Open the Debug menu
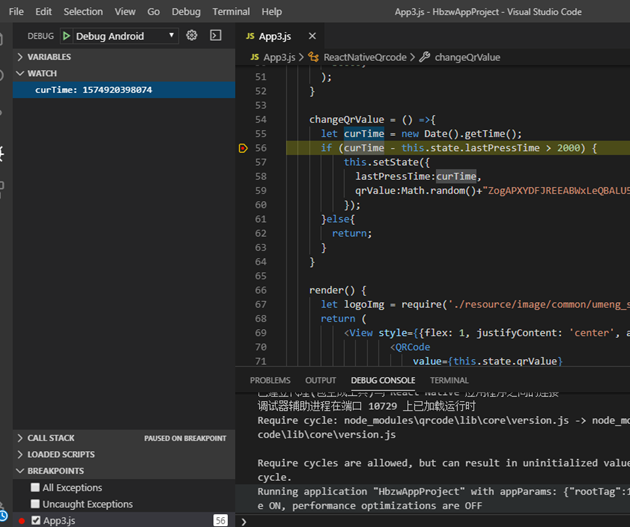630x527 pixels. pyautogui.click(x=186, y=12)
